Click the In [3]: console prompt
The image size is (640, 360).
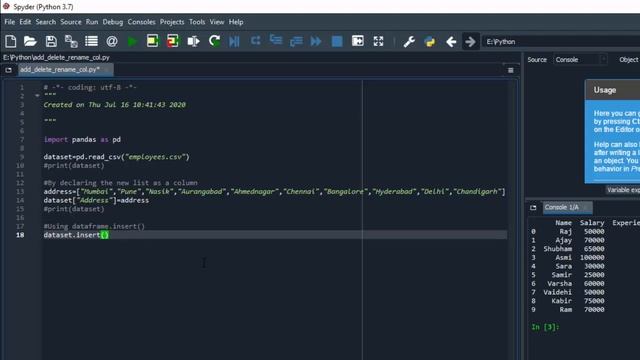pyautogui.click(x=545, y=327)
